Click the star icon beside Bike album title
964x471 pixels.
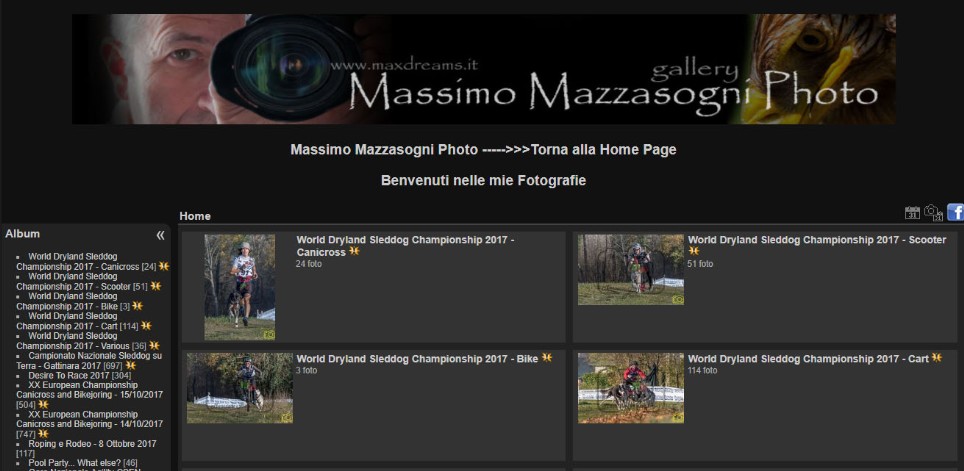tap(547, 358)
